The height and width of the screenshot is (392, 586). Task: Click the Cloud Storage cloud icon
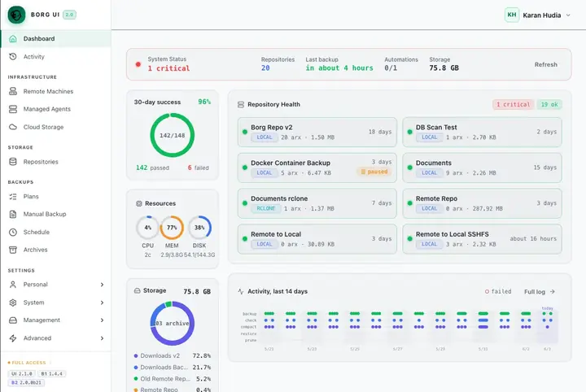(13, 127)
